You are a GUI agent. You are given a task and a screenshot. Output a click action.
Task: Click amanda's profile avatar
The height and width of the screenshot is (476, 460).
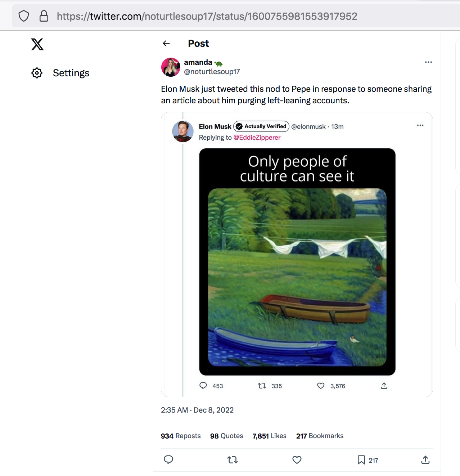(x=171, y=67)
